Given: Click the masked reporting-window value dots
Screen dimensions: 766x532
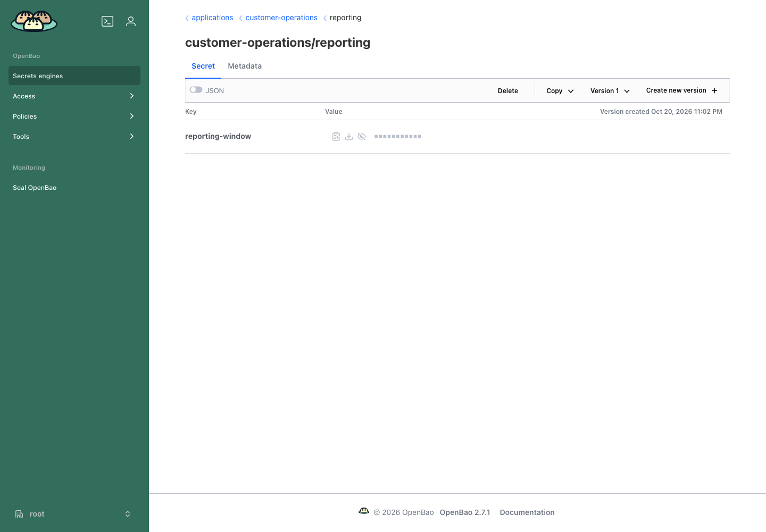Looking at the screenshot, I should click(x=398, y=137).
